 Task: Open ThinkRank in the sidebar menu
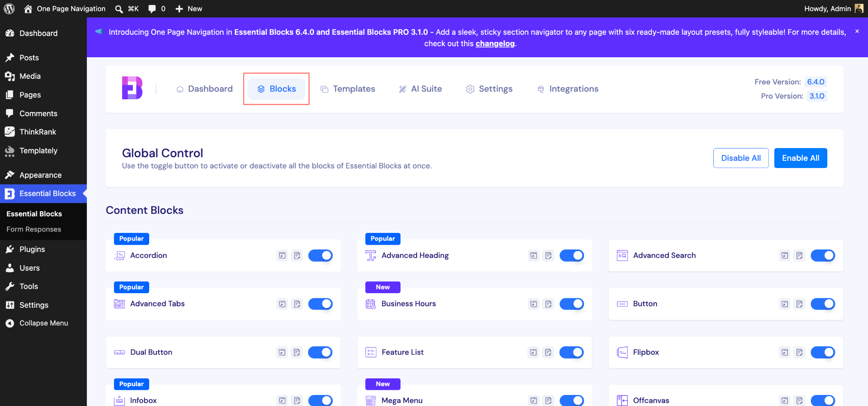pos(43,132)
